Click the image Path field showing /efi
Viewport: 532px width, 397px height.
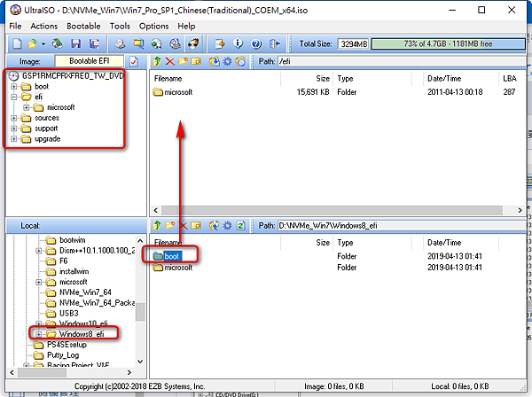401,61
